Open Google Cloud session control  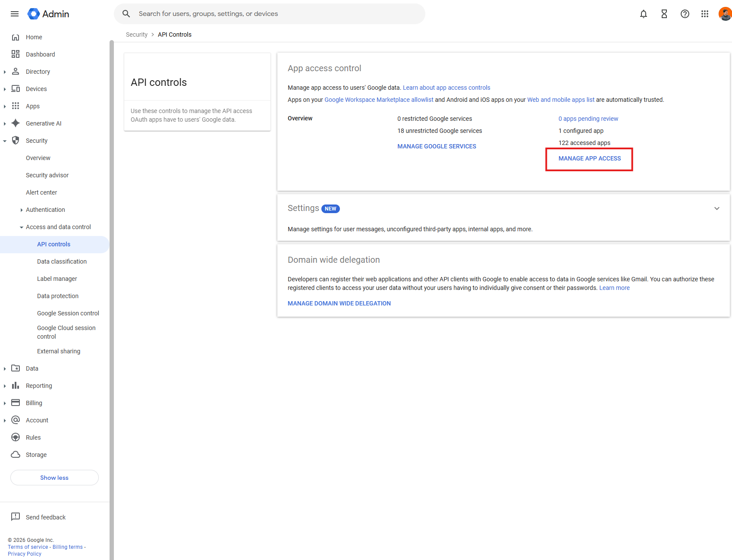pos(66,332)
